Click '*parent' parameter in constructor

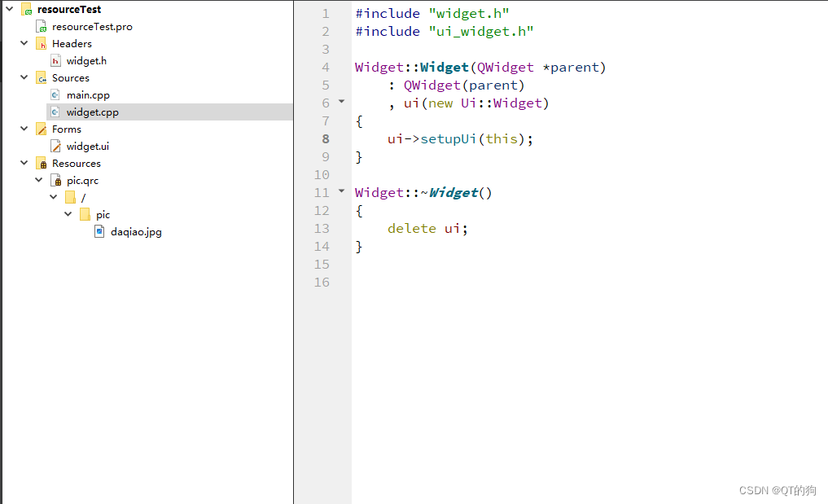(x=571, y=67)
